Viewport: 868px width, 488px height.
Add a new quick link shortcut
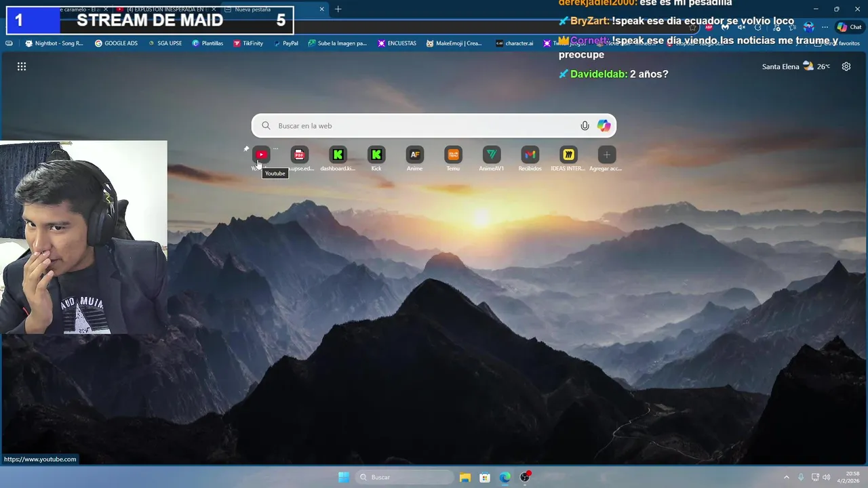pyautogui.click(x=606, y=155)
